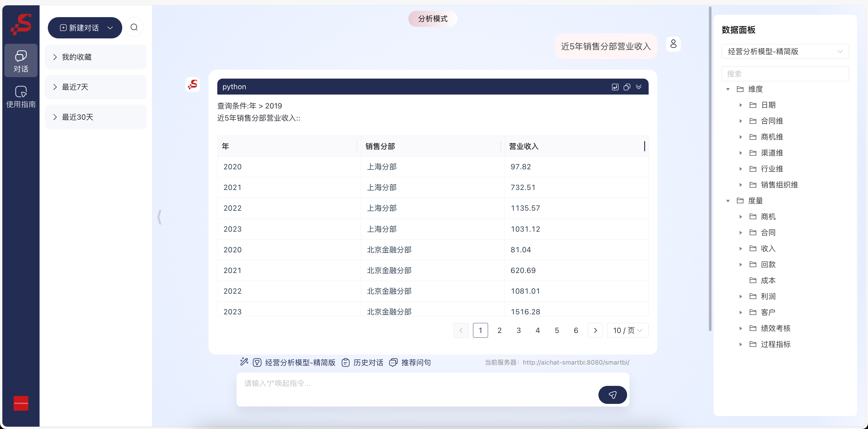Expand the 日期 folder
The width and height of the screenshot is (868, 429).
coord(741,105)
